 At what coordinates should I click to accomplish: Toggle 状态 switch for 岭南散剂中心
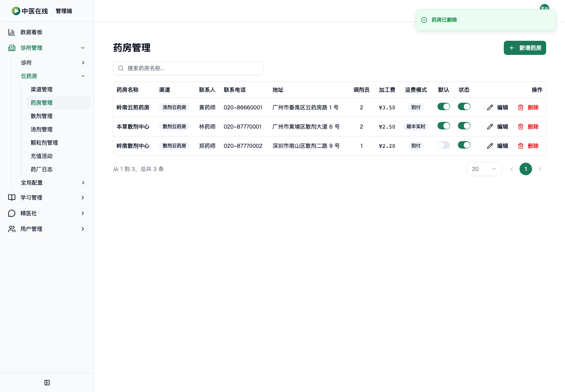tap(464, 145)
